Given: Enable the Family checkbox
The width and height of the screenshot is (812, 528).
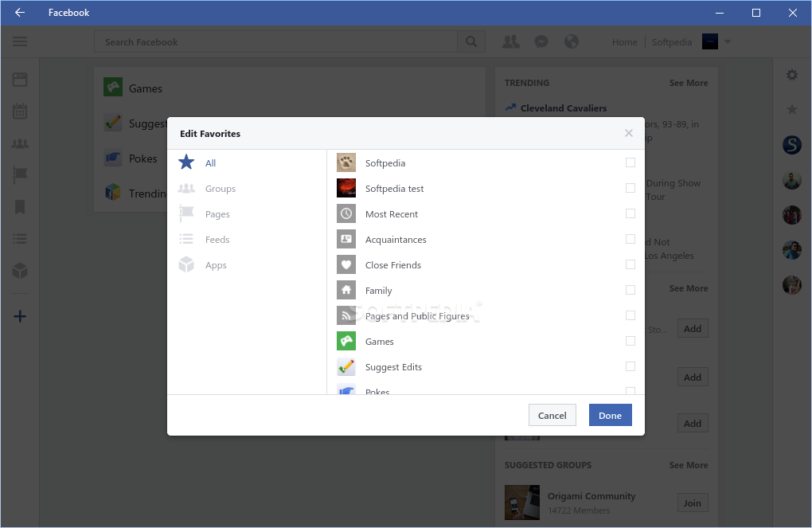Looking at the screenshot, I should (x=630, y=290).
